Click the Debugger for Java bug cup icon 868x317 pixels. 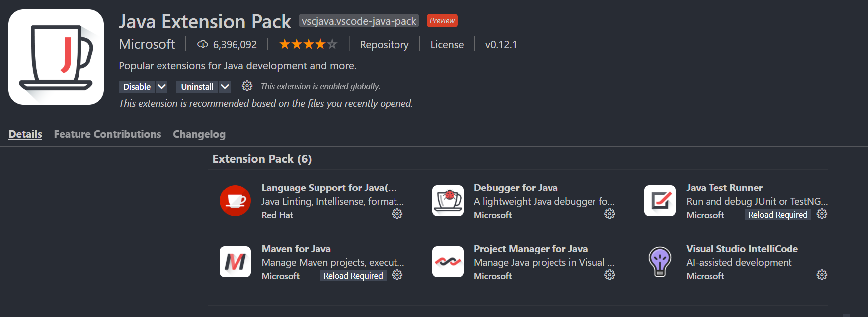point(448,200)
